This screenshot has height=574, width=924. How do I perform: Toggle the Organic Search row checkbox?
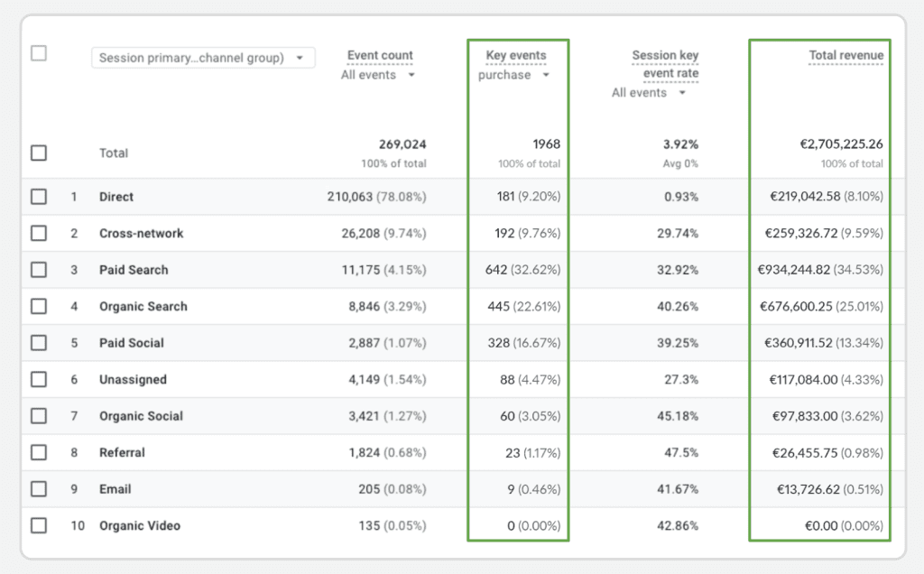coord(39,306)
